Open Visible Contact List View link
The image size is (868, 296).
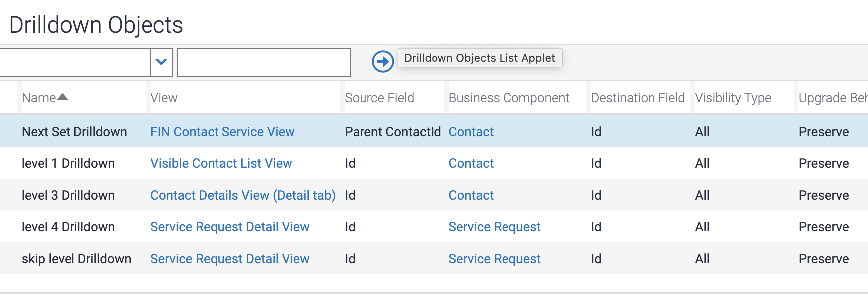click(x=221, y=163)
